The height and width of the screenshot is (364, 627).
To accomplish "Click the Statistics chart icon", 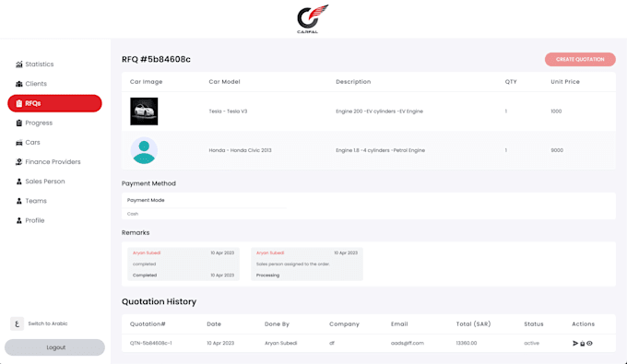I will 18,64.
